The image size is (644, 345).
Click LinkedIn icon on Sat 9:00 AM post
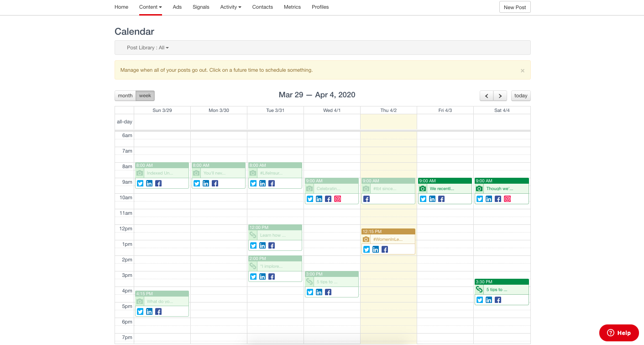tap(489, 199)
